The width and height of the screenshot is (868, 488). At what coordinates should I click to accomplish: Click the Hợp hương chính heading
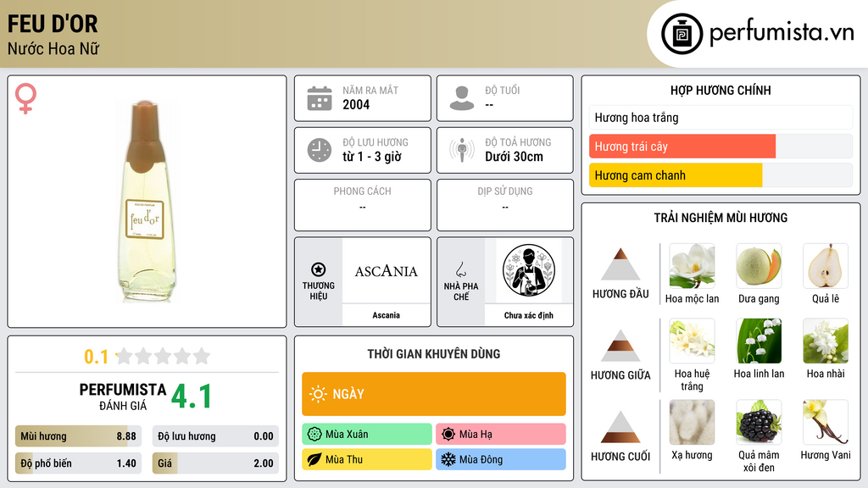[x=721, y=90]
